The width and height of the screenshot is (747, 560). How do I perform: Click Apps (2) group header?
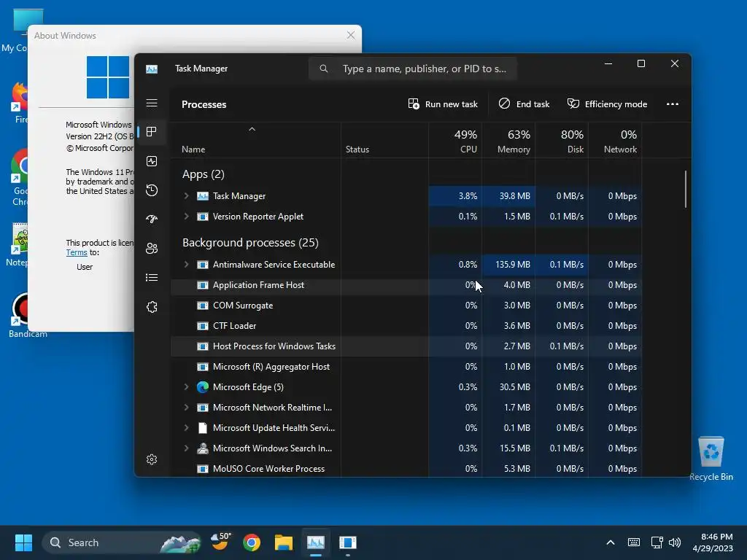204,174
